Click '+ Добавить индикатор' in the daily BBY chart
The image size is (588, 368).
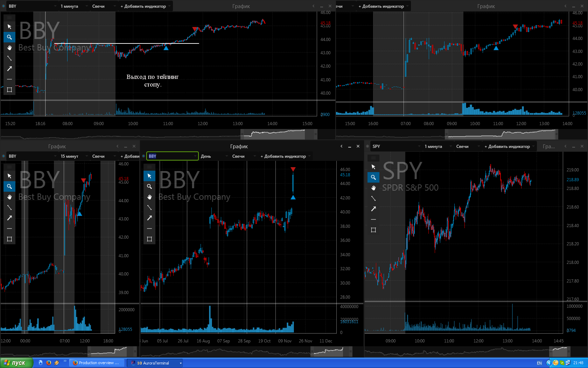[285, 156]
